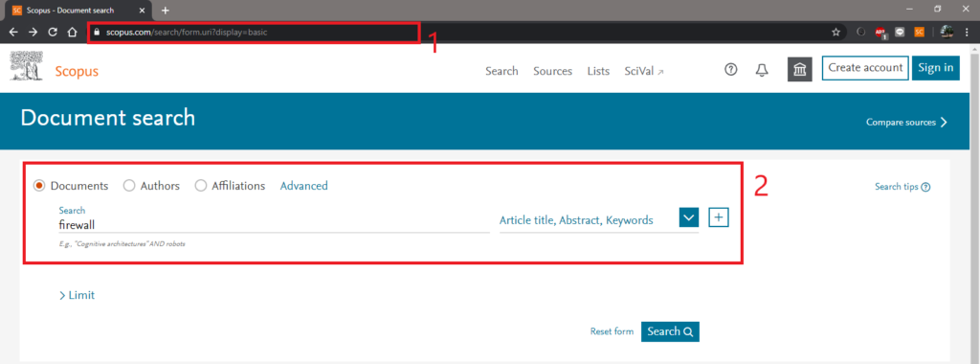Open the AdBlock Plus extension icon
Viewport: 980px width, 364px height.
click(x=881, y=33)
